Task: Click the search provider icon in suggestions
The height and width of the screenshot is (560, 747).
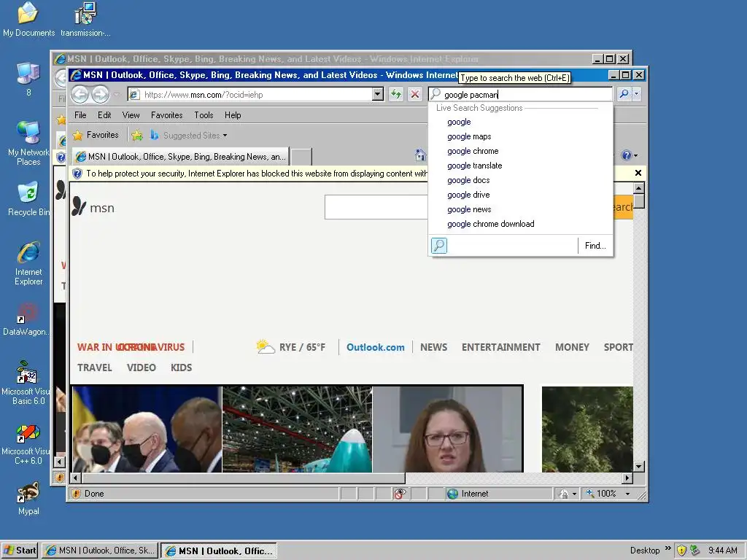Action: tap(438, 246)
